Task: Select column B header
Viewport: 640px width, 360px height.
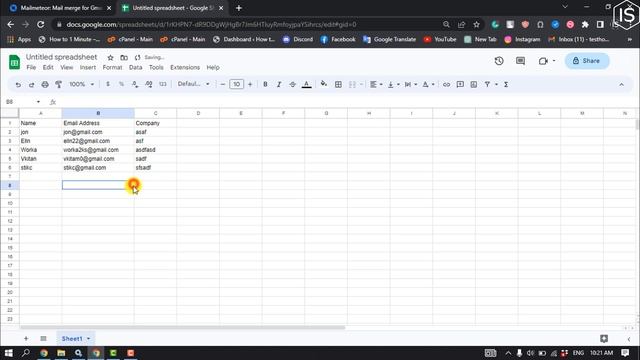Action: pos(98,113)
